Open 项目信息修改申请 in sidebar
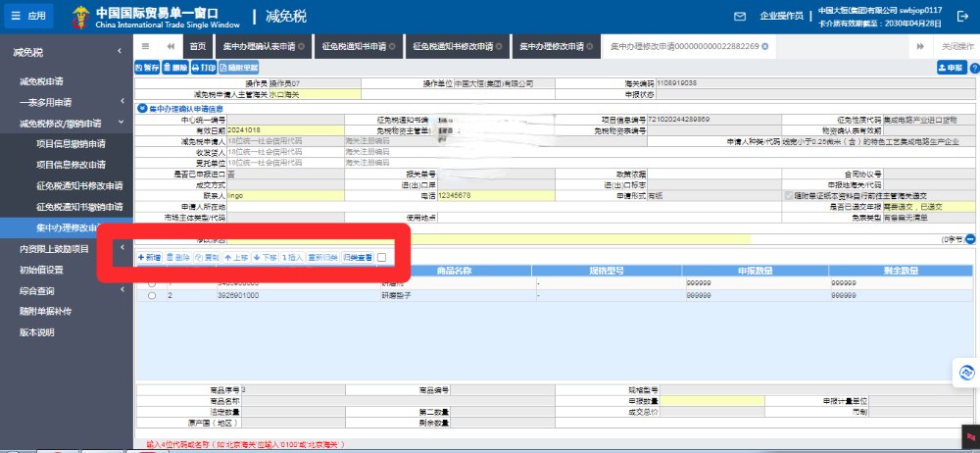Screen dimensions: 980x453 tap(71, 165)
